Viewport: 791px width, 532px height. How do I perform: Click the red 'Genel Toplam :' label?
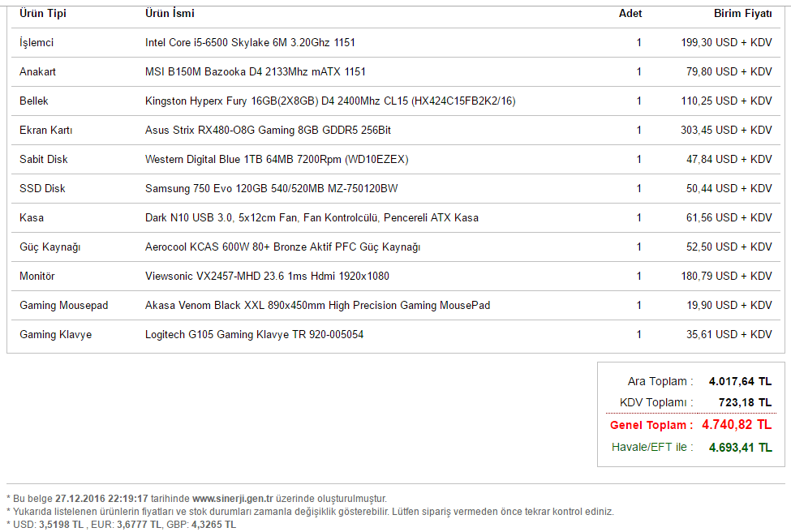[651, 425]
